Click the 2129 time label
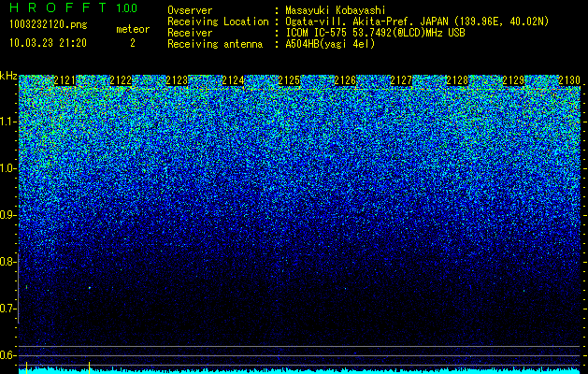 (513, 80)
